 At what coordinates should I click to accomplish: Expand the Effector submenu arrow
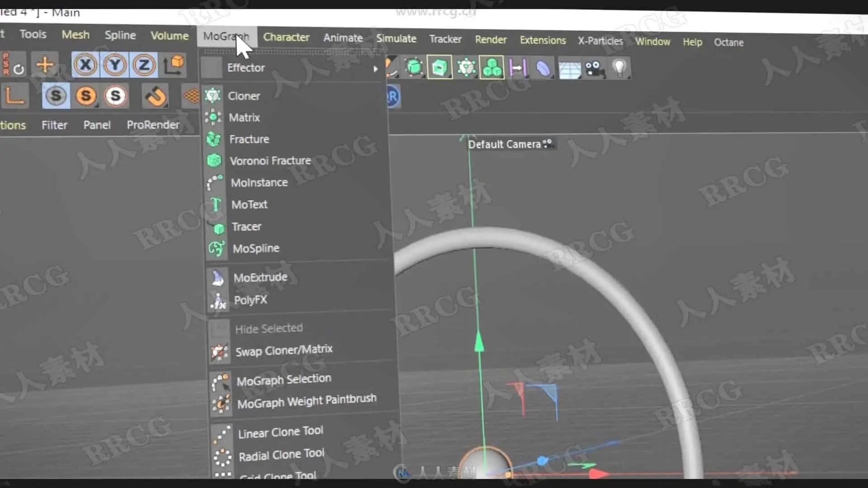tap(375, 69)
